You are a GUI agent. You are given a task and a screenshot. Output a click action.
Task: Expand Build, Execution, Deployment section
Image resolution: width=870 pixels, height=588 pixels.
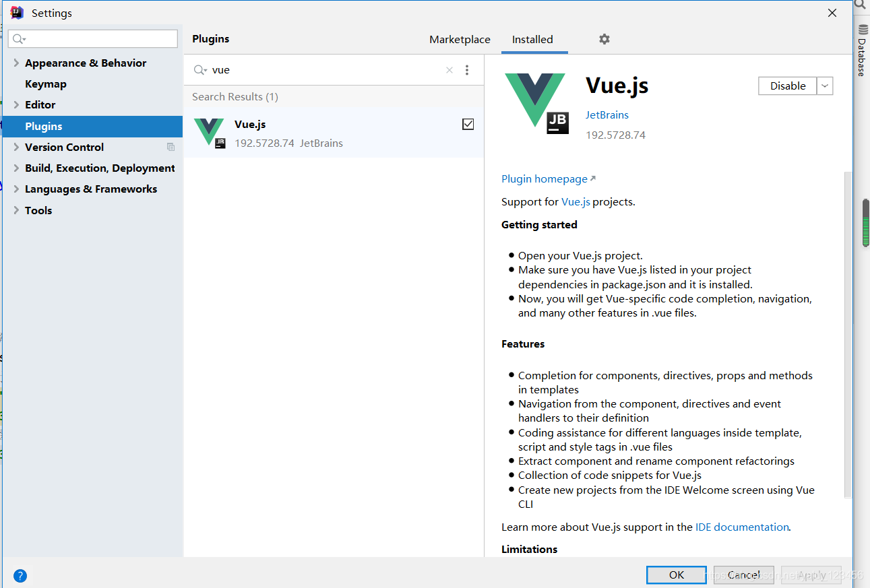16,168
